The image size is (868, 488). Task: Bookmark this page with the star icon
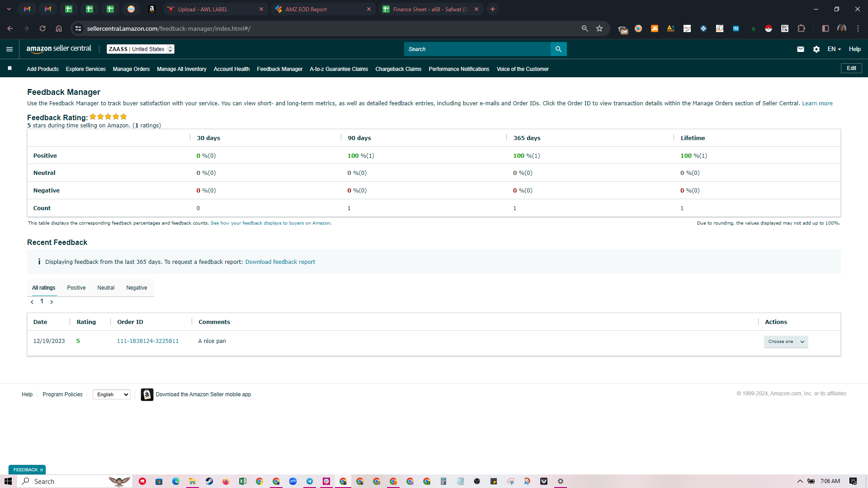coord(599,28)
